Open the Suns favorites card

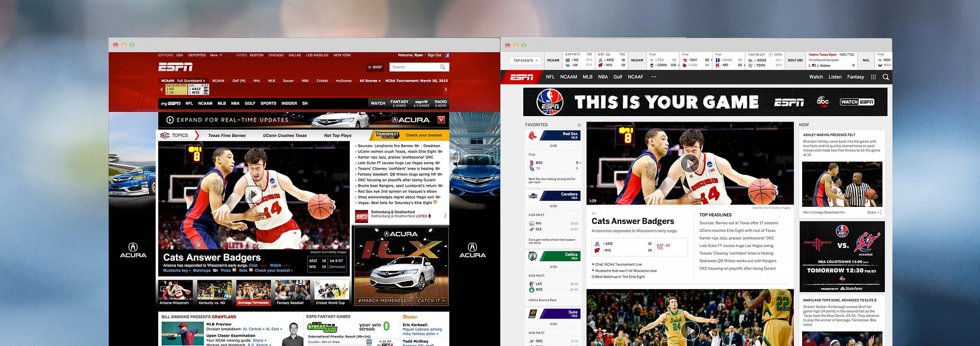553,326
